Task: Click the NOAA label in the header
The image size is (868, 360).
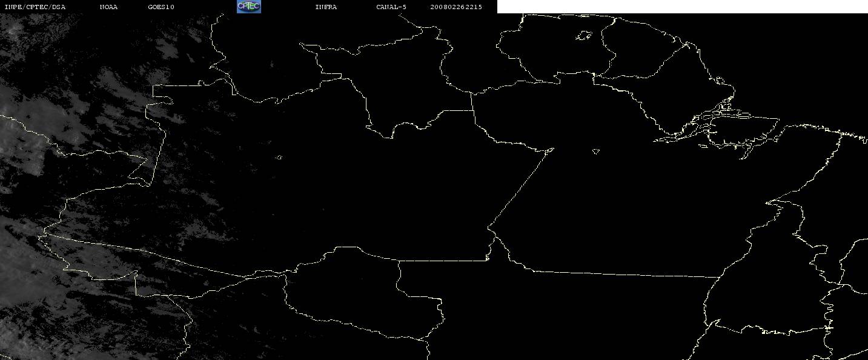Action: pyautogui.click(x=109, y=7)
